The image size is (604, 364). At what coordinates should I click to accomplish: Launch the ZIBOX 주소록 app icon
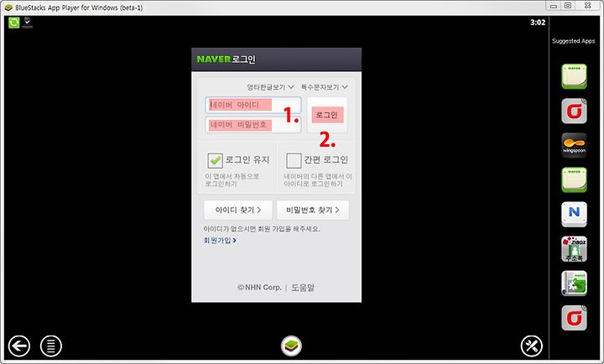click(574, 249)
